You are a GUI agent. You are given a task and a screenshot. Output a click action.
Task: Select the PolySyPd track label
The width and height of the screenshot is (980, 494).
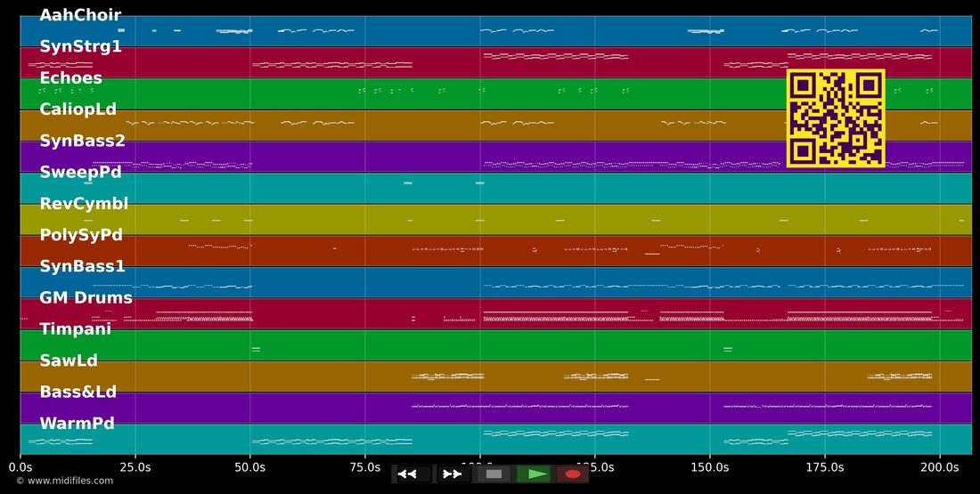point(80,236)
